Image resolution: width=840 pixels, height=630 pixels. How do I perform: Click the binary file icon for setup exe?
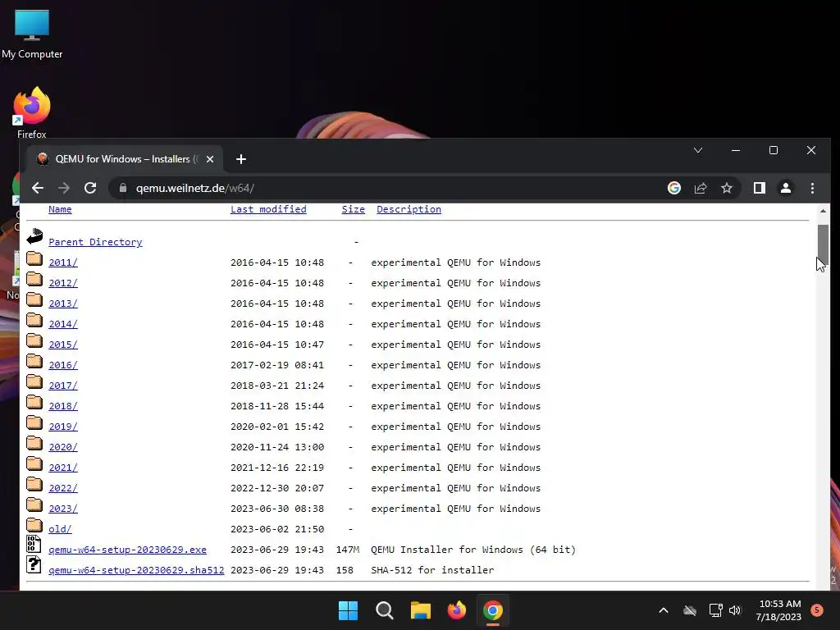tap(34, 544)
